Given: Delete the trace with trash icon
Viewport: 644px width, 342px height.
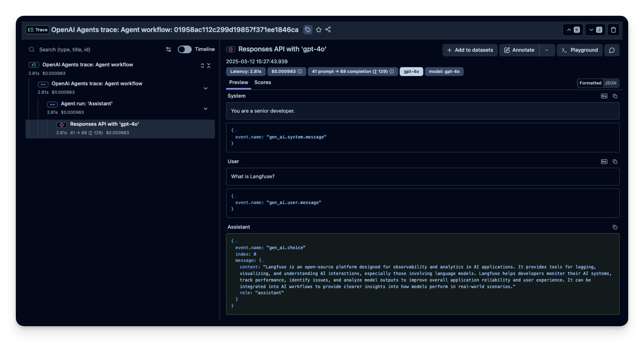Looking at the screenshot, I should tap(614, 30).
